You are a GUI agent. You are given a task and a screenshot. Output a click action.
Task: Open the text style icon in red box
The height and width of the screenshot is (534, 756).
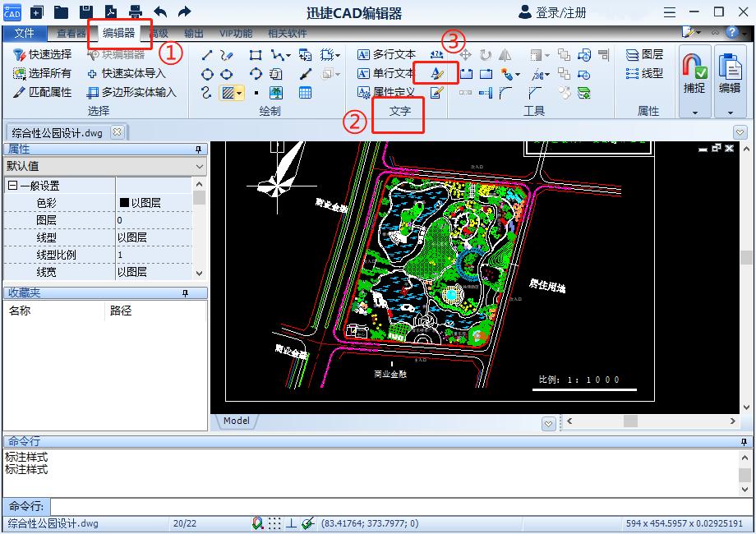(x=436, y=74)
